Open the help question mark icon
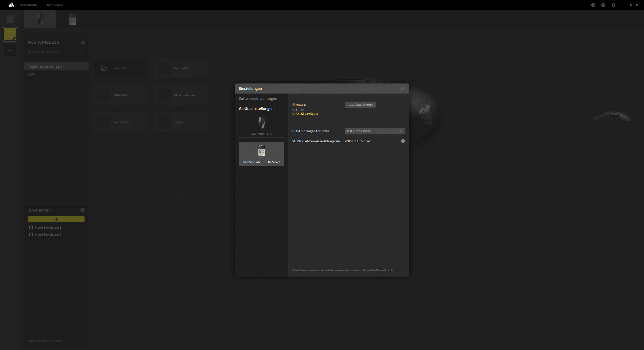This screenshot has height=350, width=644. (603, 5)
